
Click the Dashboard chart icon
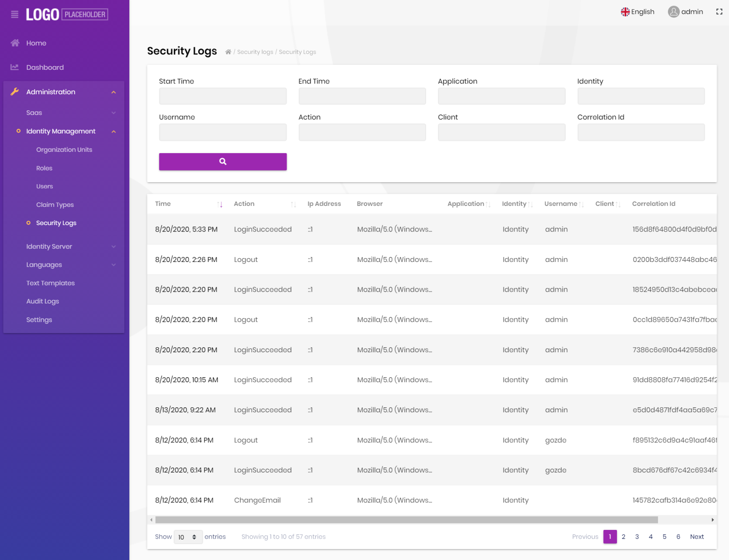[15, 67]
